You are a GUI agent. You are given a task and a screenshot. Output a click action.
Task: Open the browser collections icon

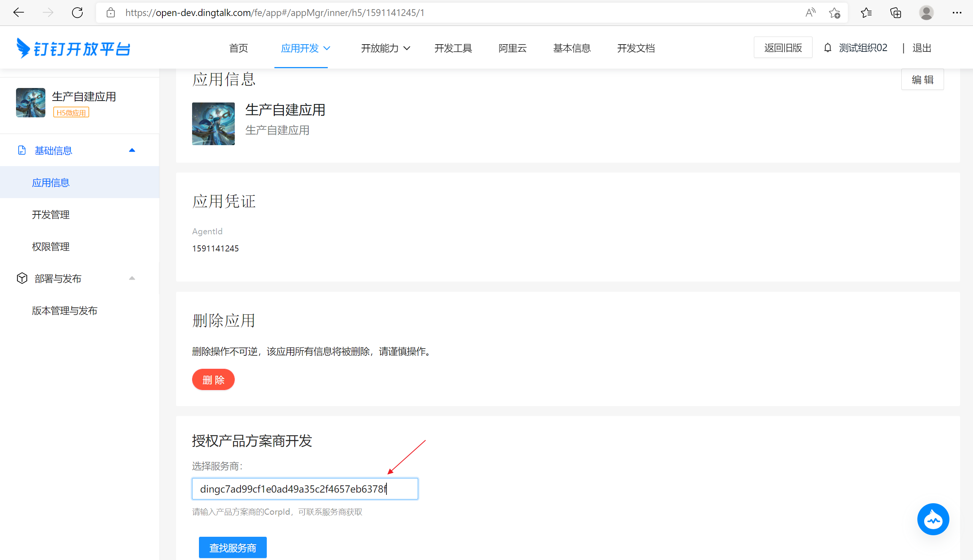(896, 13)
